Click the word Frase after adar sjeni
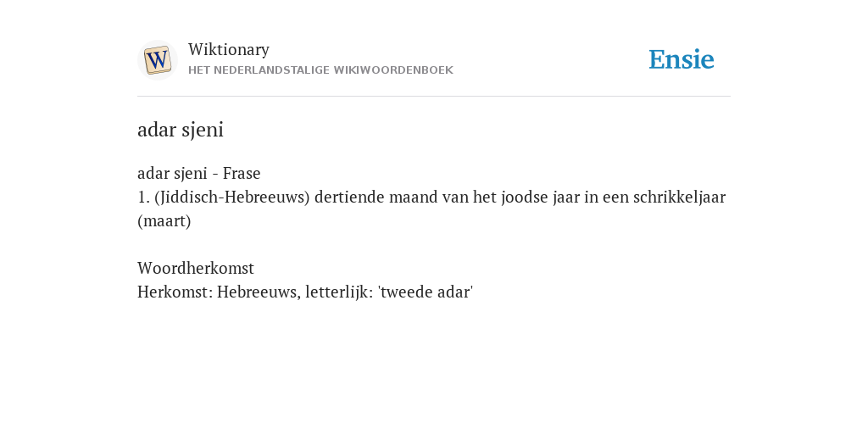 coord(242,173)
